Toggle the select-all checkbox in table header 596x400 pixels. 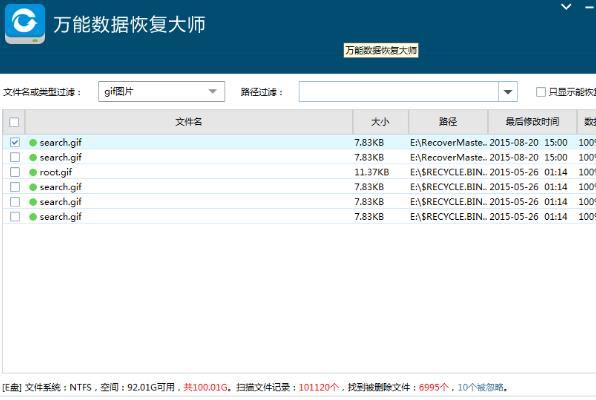point(14,122)
